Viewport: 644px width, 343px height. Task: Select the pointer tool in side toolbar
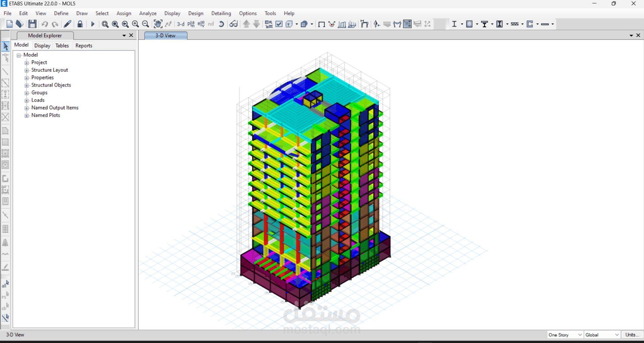(x=5, y=46)
